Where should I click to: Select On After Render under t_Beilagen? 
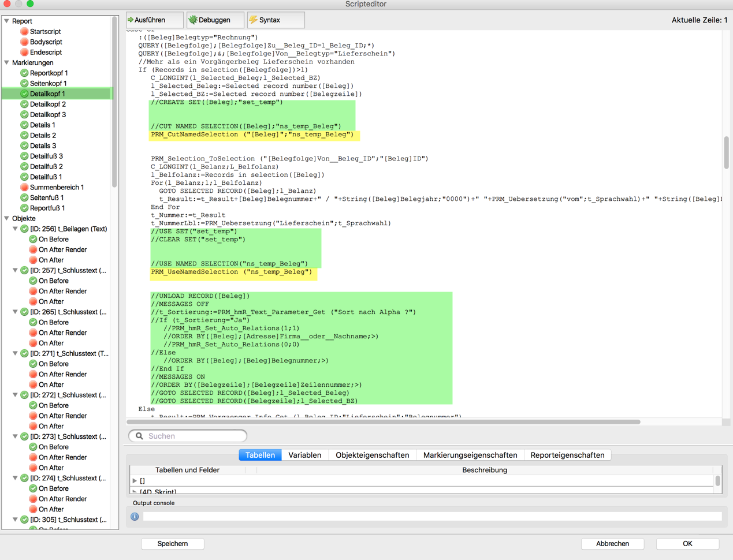pyautogui.click(x=62, y=250)
